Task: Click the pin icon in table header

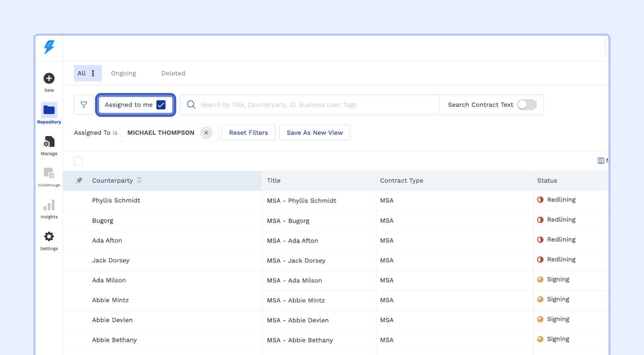Action: 79,181
